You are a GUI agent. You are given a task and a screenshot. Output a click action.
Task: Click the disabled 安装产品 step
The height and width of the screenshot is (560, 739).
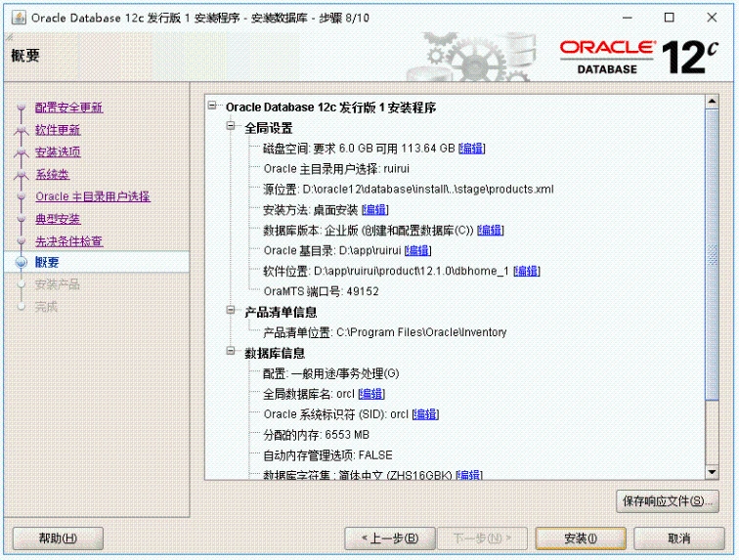tap(58, 284)
